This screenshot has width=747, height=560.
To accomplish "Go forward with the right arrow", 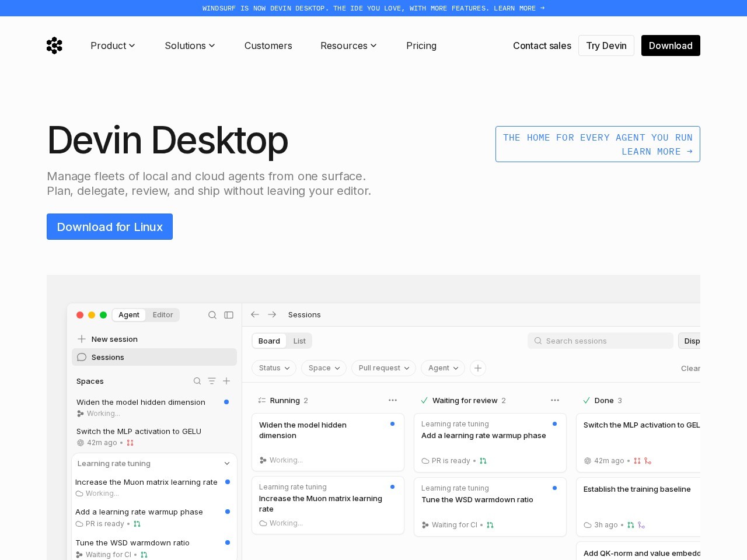I will pyautogui.click(x=272, y=314).
